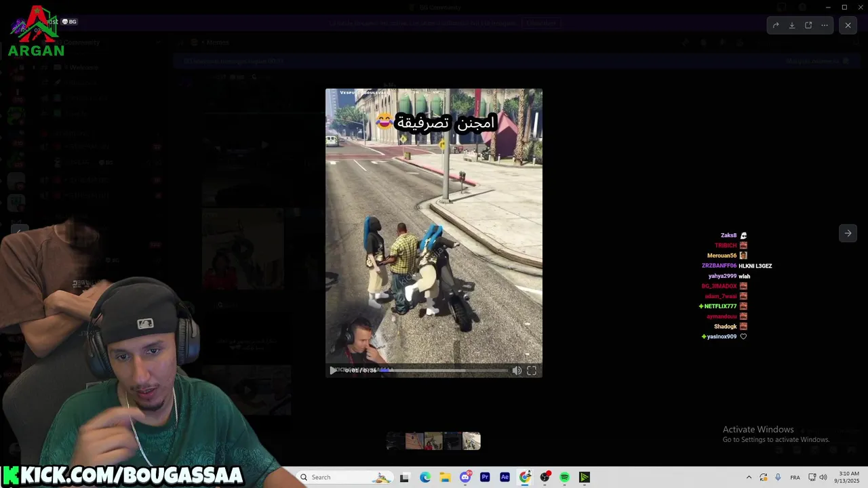
Task: Open File Explorer from the taskbar
Action: click(445, 477)
